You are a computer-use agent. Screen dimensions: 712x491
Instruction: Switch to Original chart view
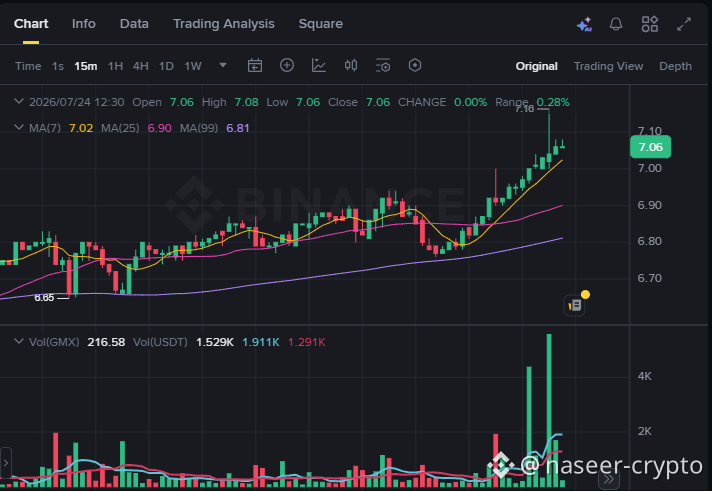coord(536,66)
